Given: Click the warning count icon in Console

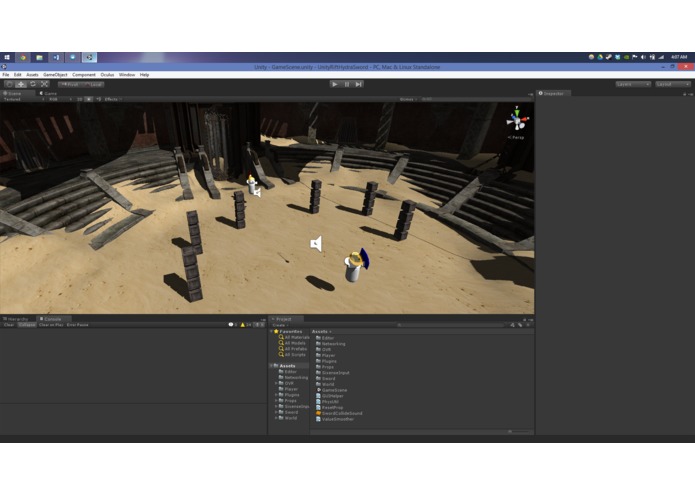Looking at the screenshot, I should (246, 325).
